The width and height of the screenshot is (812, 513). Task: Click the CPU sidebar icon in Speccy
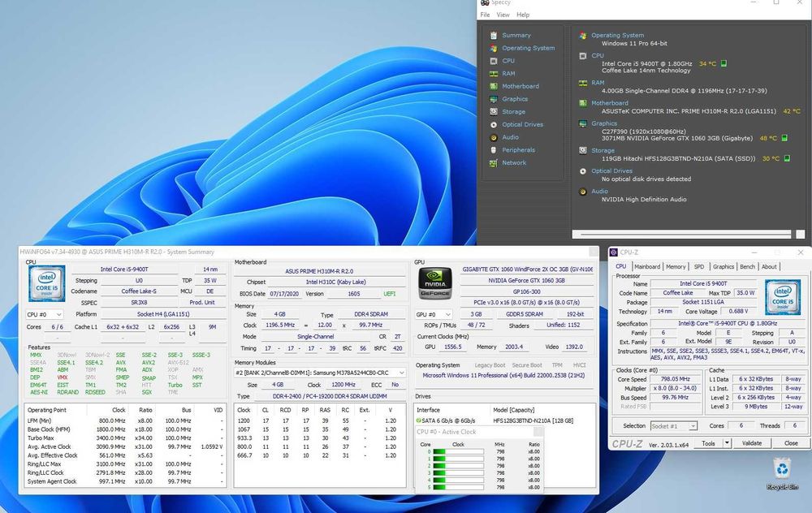tap(494, 61)
